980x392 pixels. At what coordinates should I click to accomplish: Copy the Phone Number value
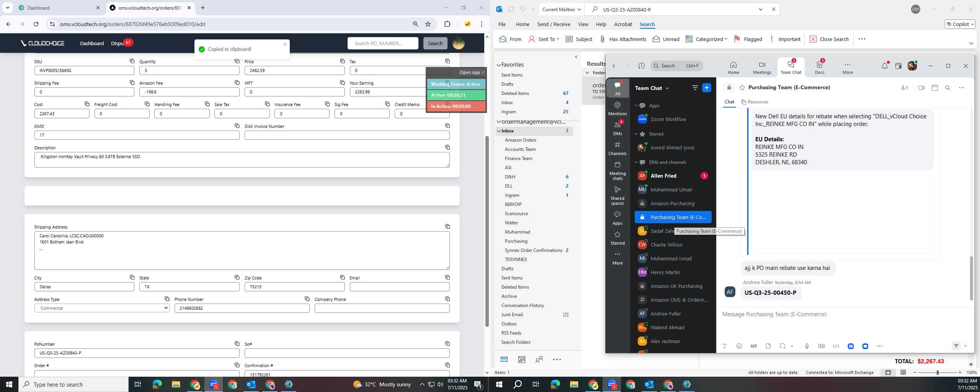point(307,299)
